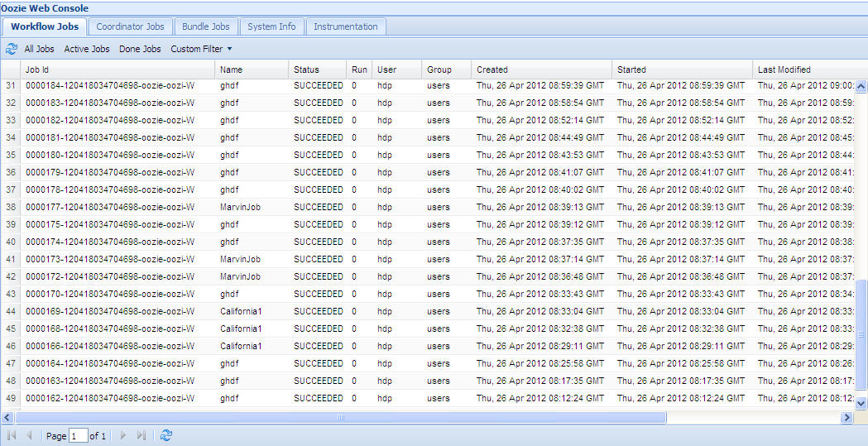The height and width of the screenshot is (446, 868).
Task: Click MarvinJob name in row 42
Action: click(240, 276)
